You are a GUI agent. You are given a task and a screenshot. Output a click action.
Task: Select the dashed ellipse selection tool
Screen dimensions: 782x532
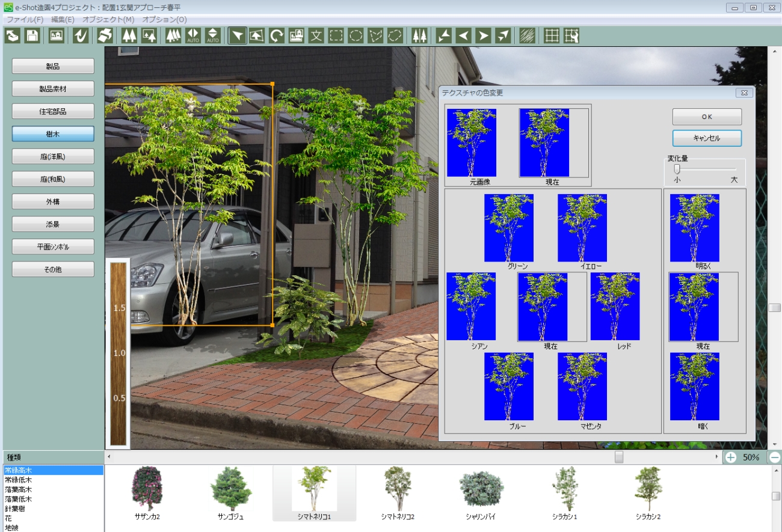[x=356, y=35]
